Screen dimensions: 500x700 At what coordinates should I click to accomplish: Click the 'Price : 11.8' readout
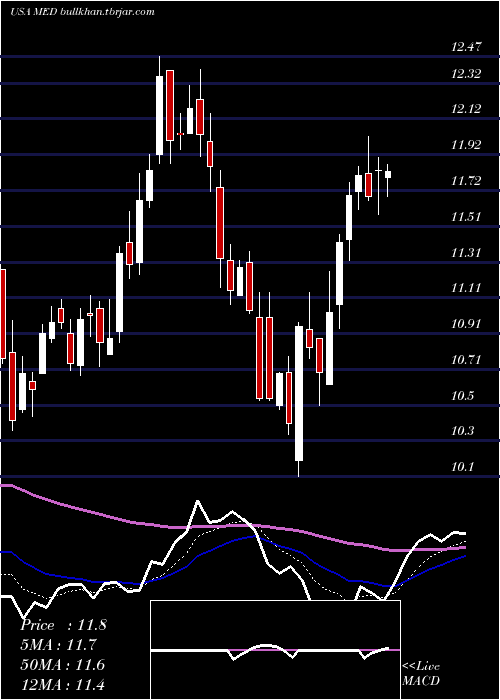[63, 625]
